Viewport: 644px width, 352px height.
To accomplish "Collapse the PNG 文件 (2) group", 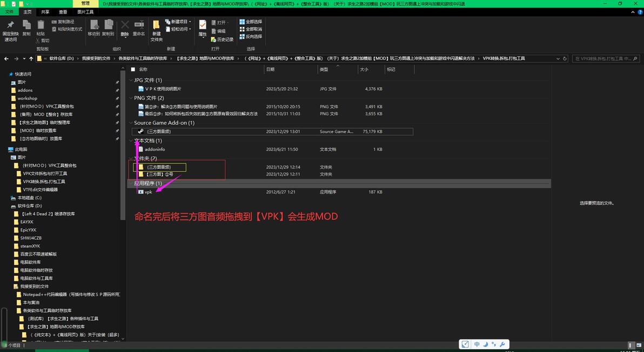I will (131, 98).
